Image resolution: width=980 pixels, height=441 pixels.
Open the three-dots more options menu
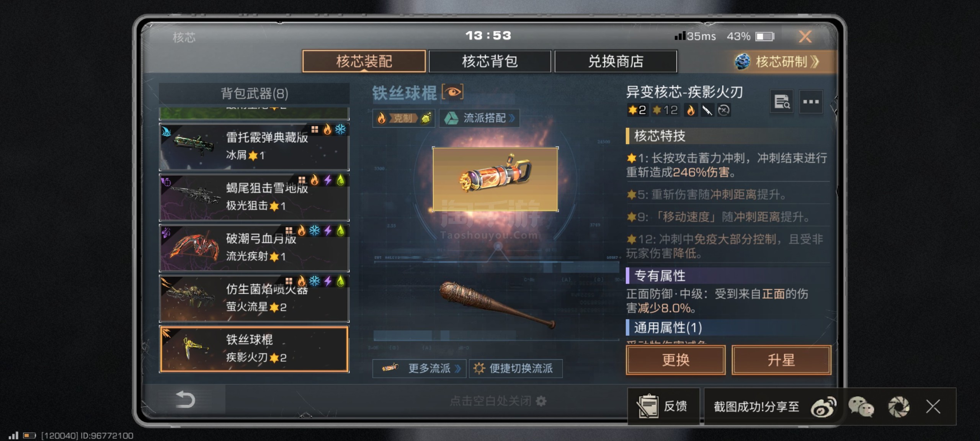(x=811, y=102)
